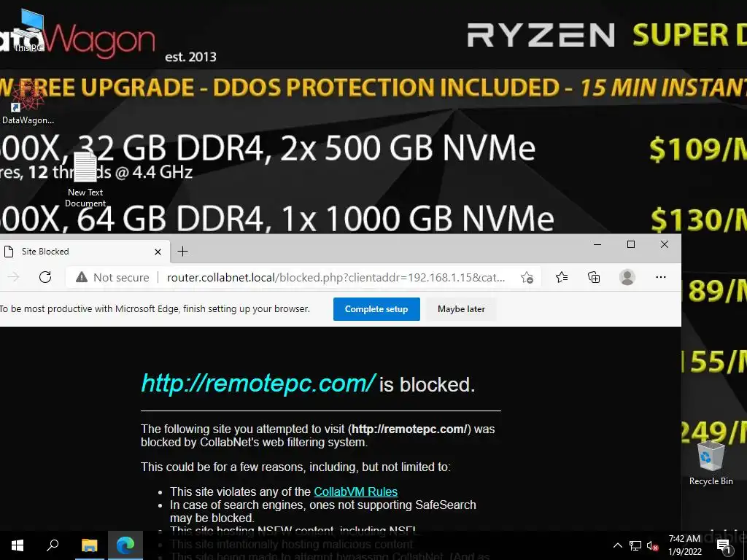Open the Windows Start menu
The width and height of the screenshot is (747, 560).
[x=18, y=545]
